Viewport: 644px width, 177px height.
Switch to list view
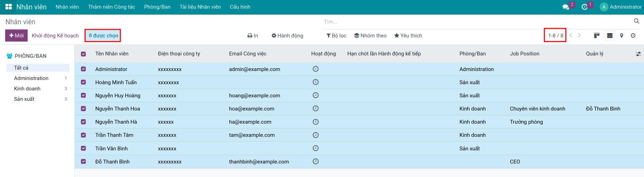[x=610, y=36]
